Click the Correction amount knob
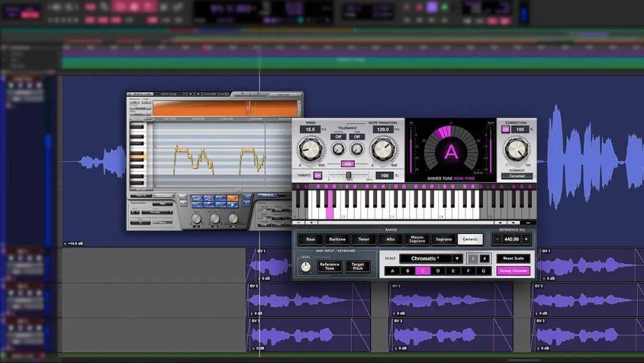The width and height of the screenshot is (644, 363). point(516,149)
